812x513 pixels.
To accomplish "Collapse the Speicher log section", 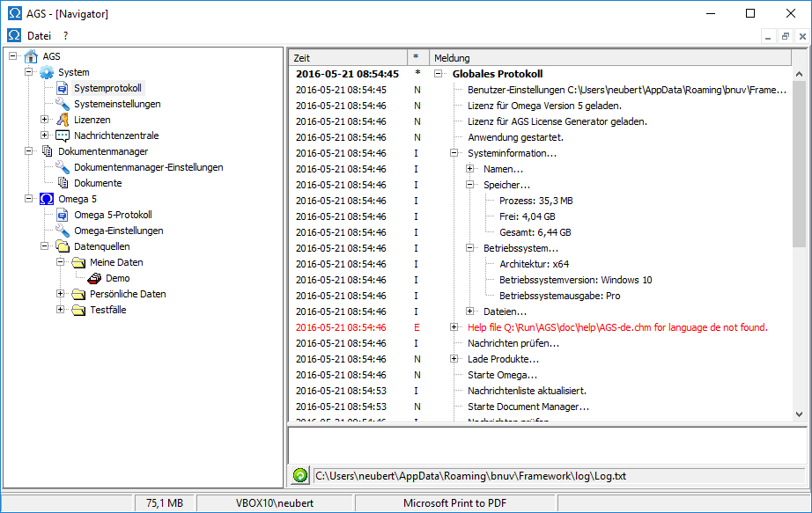I will (470, 185).
